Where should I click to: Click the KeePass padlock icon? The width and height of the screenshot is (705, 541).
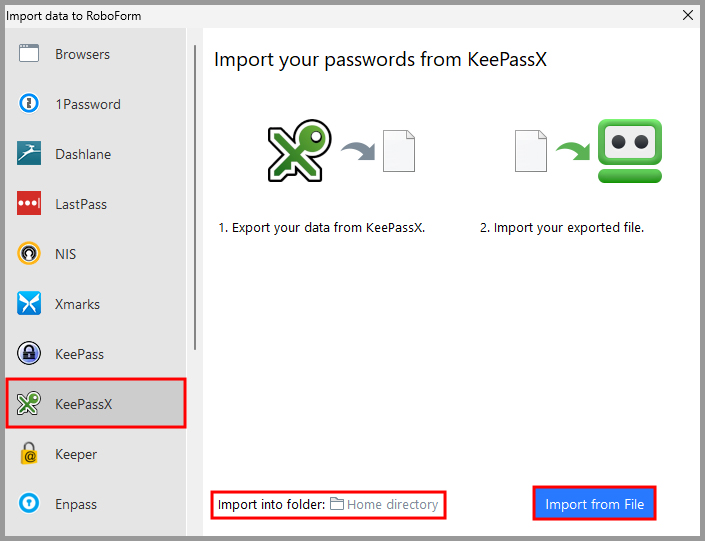[x=29, y=353]
